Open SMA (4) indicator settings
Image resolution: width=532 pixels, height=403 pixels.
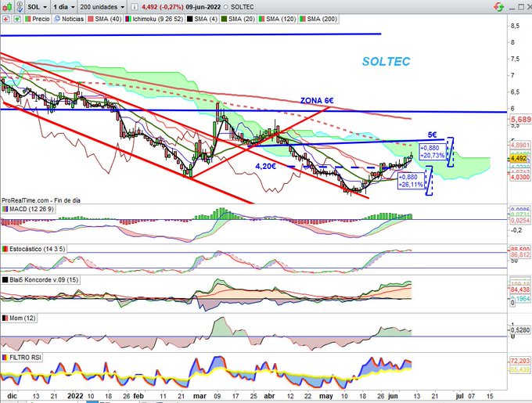202,19
